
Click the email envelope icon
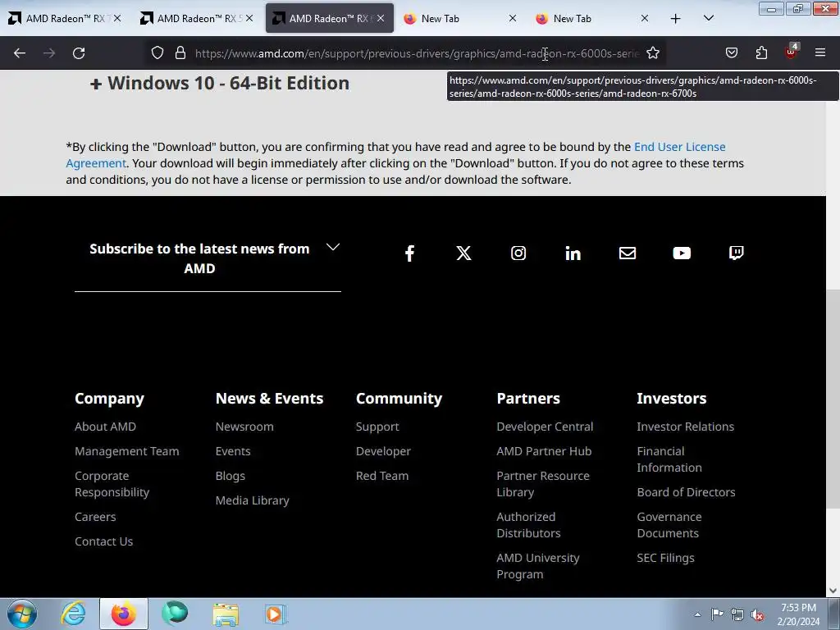pyautogui.click(x=628, y=253)
